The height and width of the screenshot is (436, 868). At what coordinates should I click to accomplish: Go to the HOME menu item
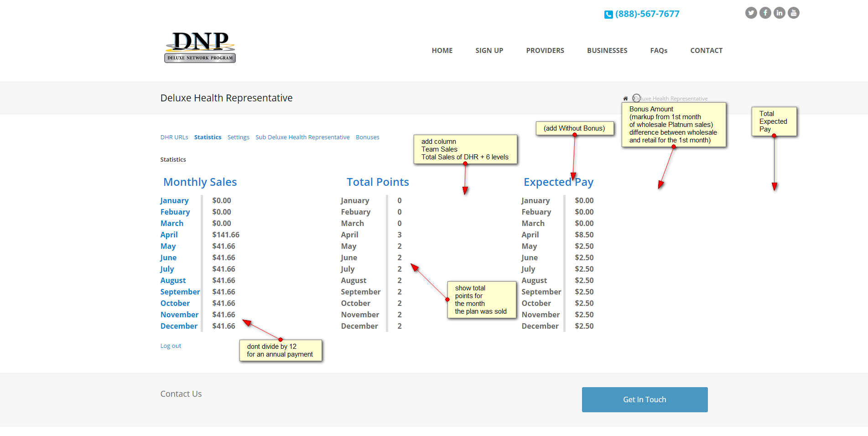tap(442, 51)
